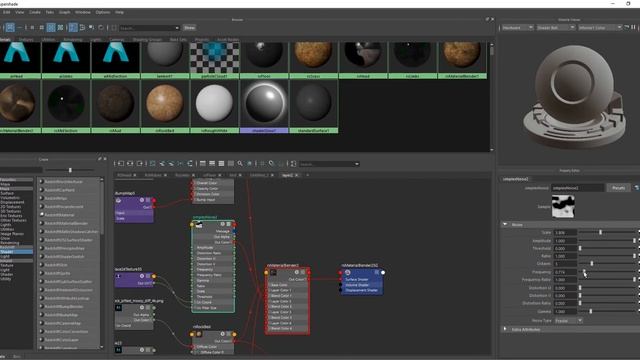Create a RedshiftCarPaint node from the list
Screen dimensions: 640x360
pos(59,190)
